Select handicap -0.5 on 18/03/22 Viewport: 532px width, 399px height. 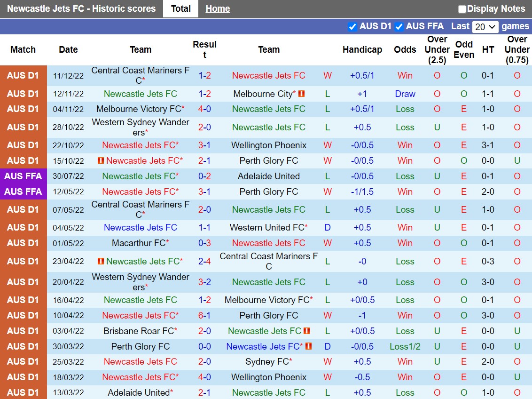click(x=362, y=377)
